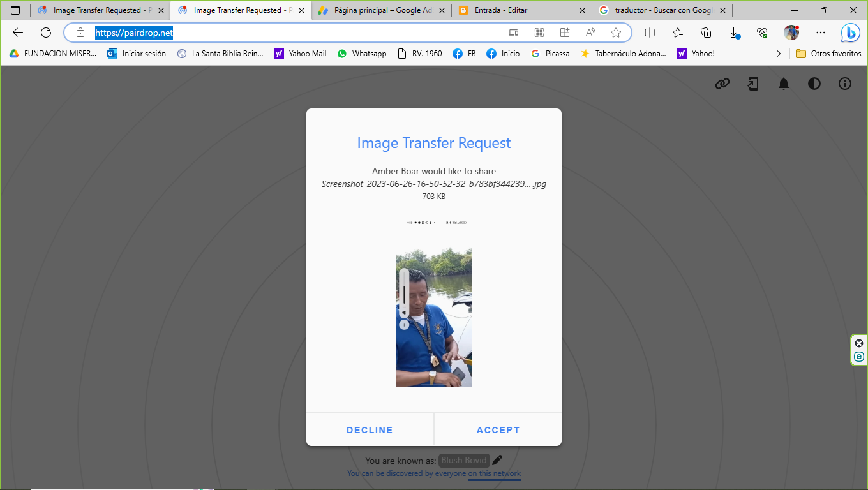The width and height of the screenshot is (868, 490).
Task: Reload the pairdrop.net page
Action: pyautogui.click(x=46, y=33)
